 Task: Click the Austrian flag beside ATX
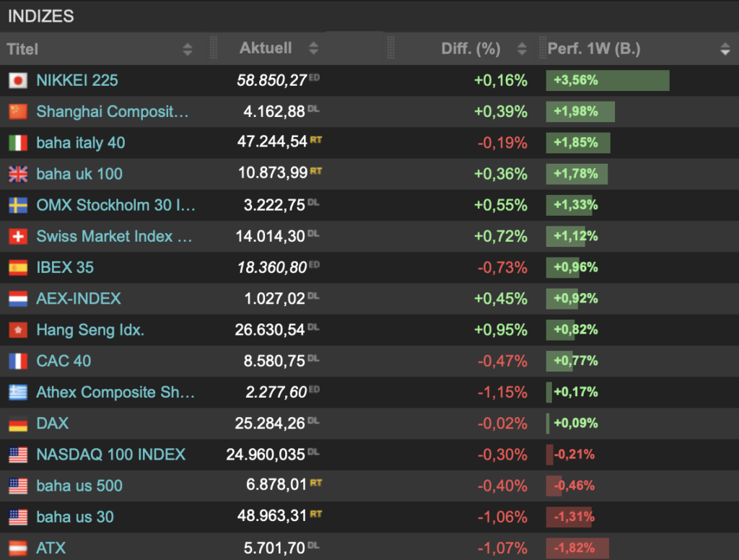tap(18, 548)
